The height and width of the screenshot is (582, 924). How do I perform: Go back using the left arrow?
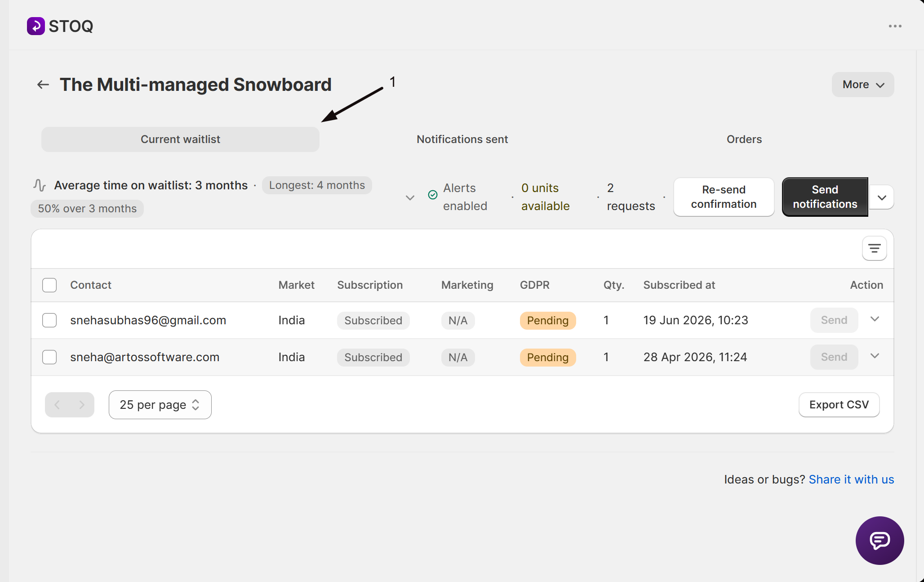coord(43,85)
